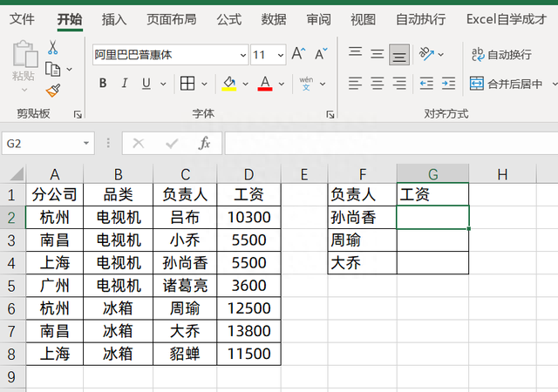This screenshot has width=558, height=392.
Task: Open the borders dropdown arrow
Action: click(x=204, y=84)
